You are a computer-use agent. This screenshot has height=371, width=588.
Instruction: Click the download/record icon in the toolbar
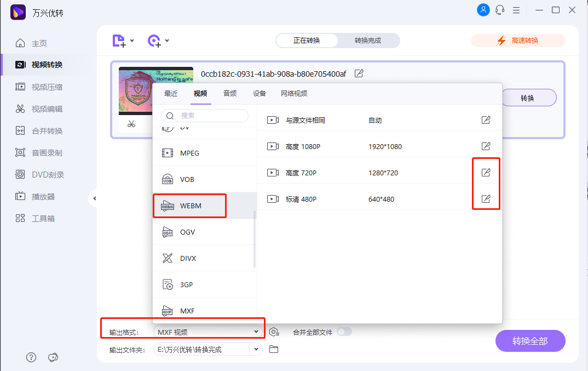click(x=156, y=41)
